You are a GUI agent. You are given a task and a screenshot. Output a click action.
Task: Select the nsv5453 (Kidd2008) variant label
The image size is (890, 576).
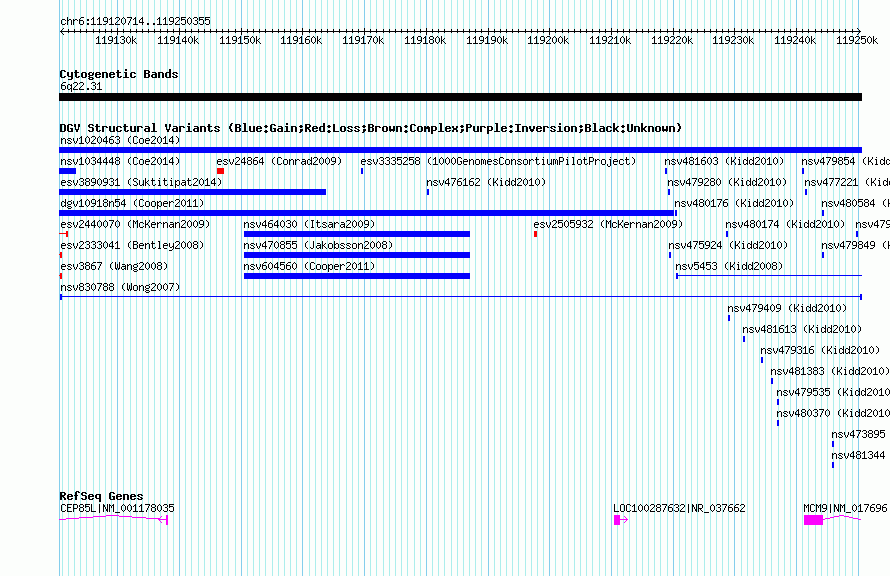tap(729, 266)
